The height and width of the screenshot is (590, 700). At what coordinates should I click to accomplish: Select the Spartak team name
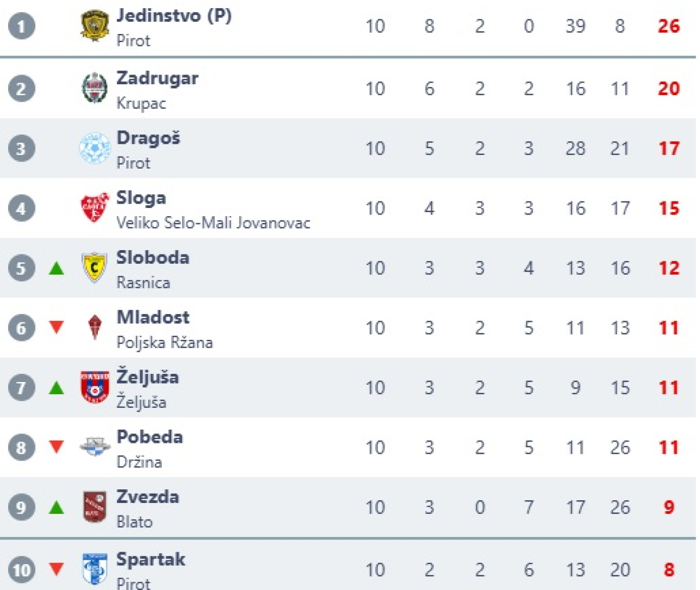coord(151,559)
